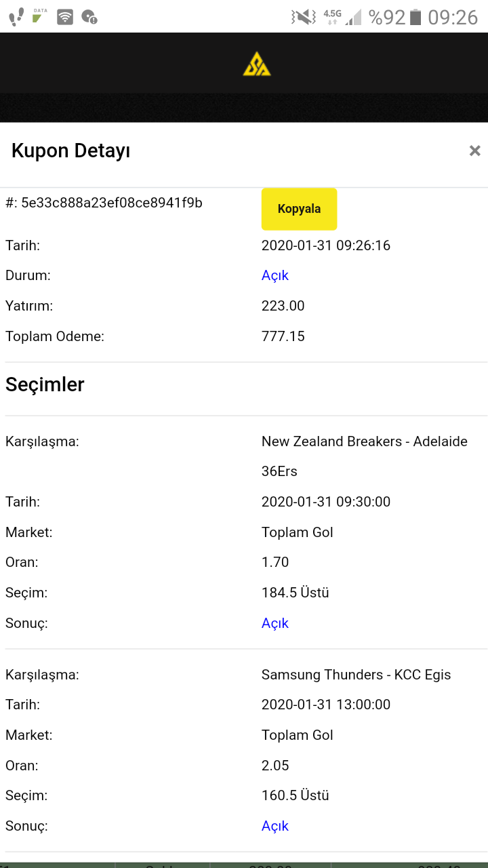Tap the muted vibrate status icon
488x868 pixels.
(304, 17)
